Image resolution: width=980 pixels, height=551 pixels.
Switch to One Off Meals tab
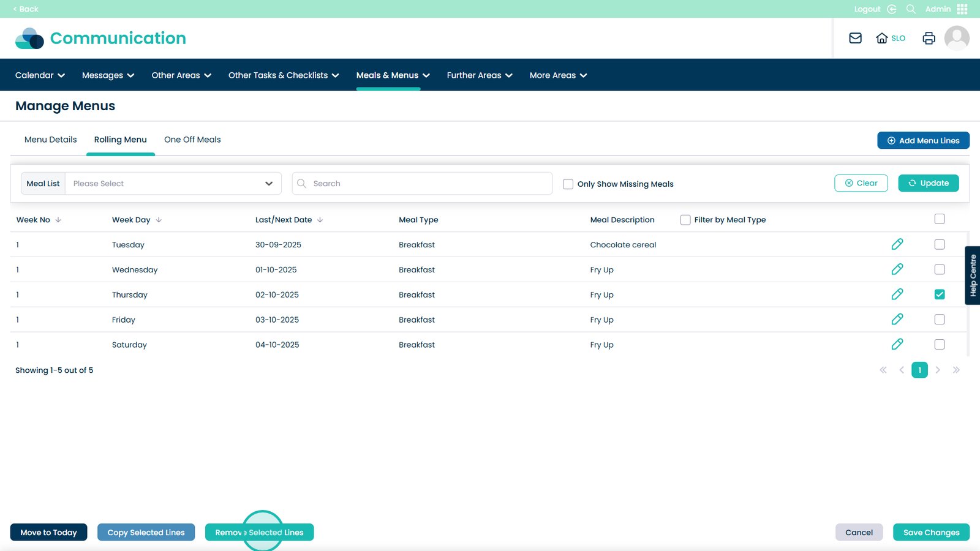[x=192, y=140]
